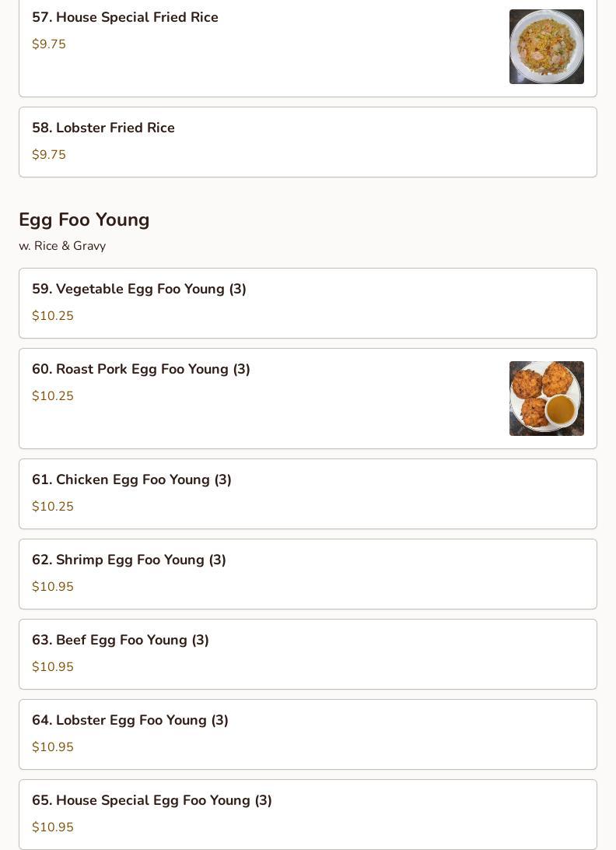Select 57. House Special Fried Rice
This screenshot has width=616, height=850.
pyautogui.click(x=125, y=17)
